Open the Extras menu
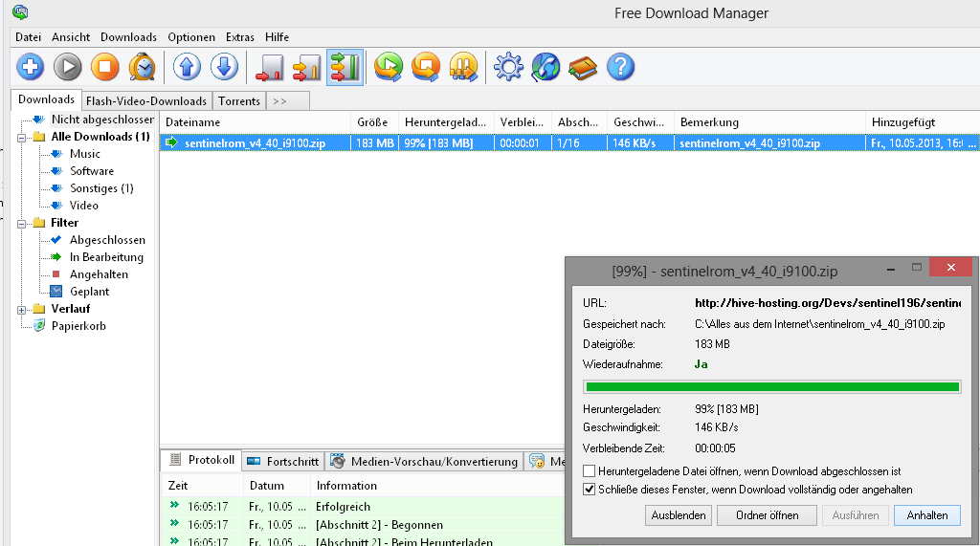 click(240, 37)
